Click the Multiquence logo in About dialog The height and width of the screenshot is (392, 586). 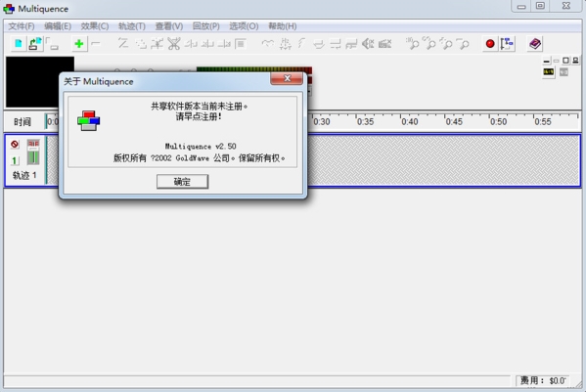pyautogui.click(x=89, y=120)
